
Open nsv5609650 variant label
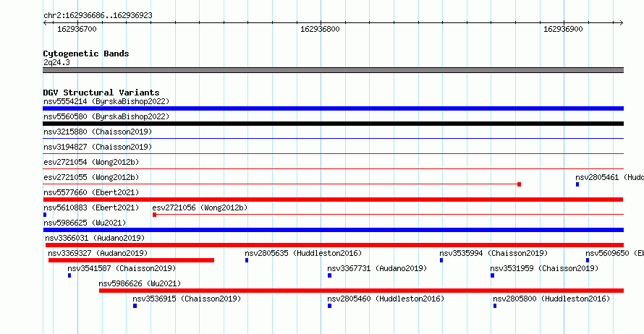(x=615, y=253)
